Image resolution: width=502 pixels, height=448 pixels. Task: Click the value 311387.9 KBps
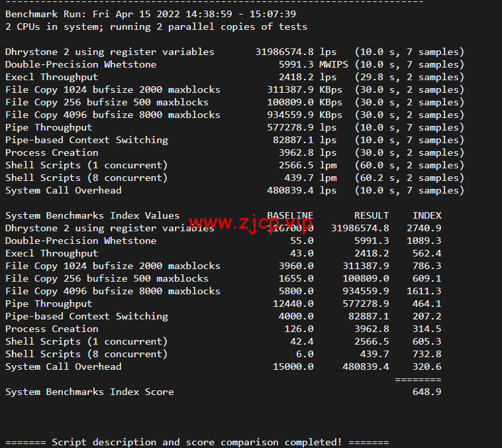[305, 89]
